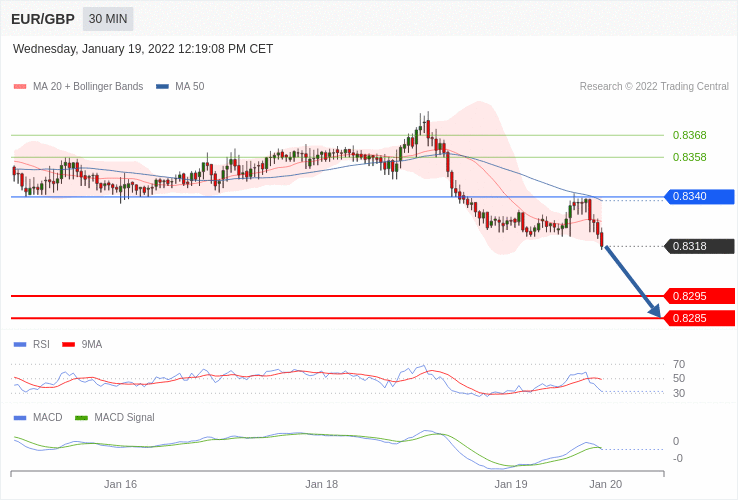Click the 'Jan 19' time axis label
738x500 pixels.
tap(511, 484)
